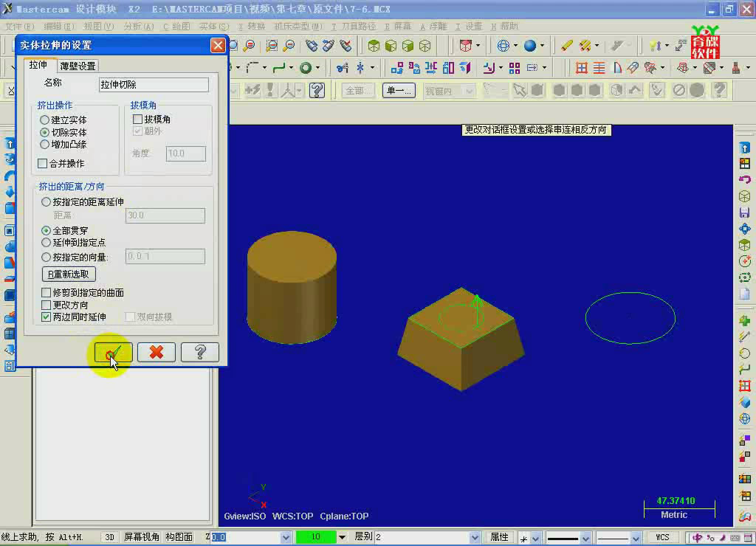The height and width of the screenshot is (546, 756).
Task: Click the 名称 name field containing 拉伸切除
Action: [x=154, y=85]
